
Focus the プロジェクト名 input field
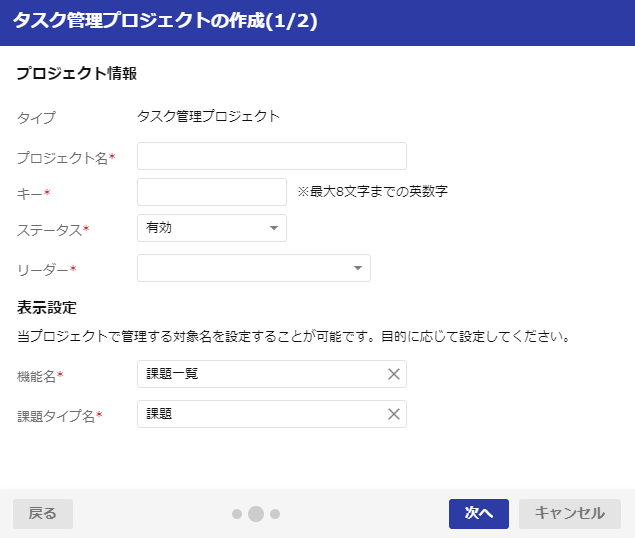pyautogui.click(x=272, y=156)
